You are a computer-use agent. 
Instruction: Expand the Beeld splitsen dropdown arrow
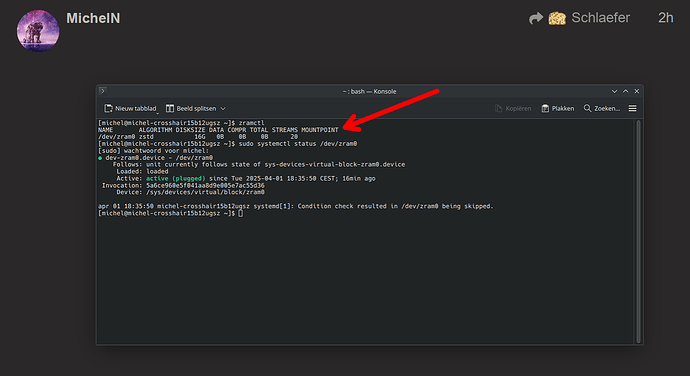[x=223, y=108]
